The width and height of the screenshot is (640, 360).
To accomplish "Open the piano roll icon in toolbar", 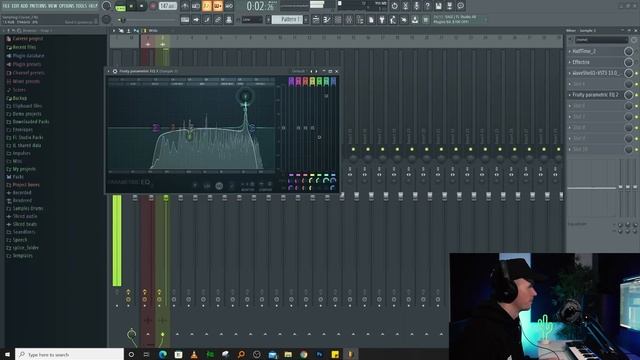I will (x=327, y=20).
